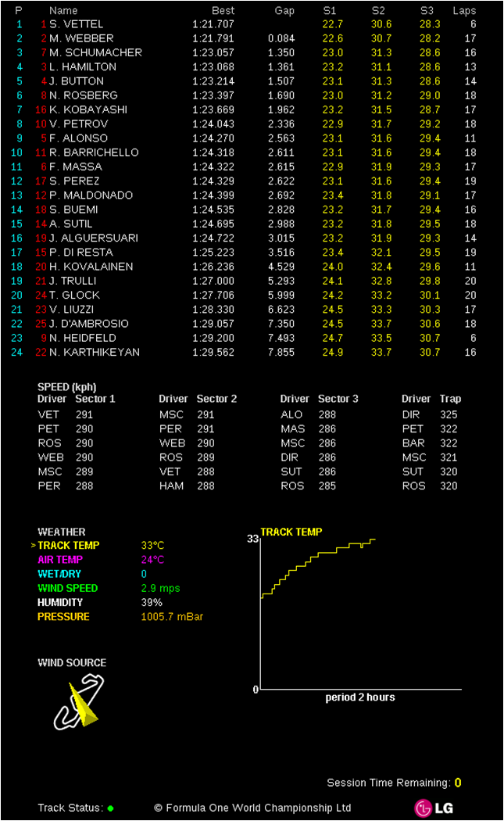Click the Sector 1 speed header
Image resolution: width=504 pixels, height=821 pixels.
coord(95,399)
